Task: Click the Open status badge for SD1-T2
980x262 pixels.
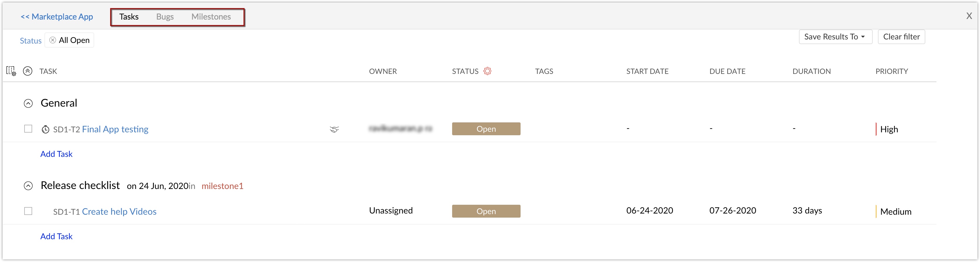Action: click(x=486, y=129)
